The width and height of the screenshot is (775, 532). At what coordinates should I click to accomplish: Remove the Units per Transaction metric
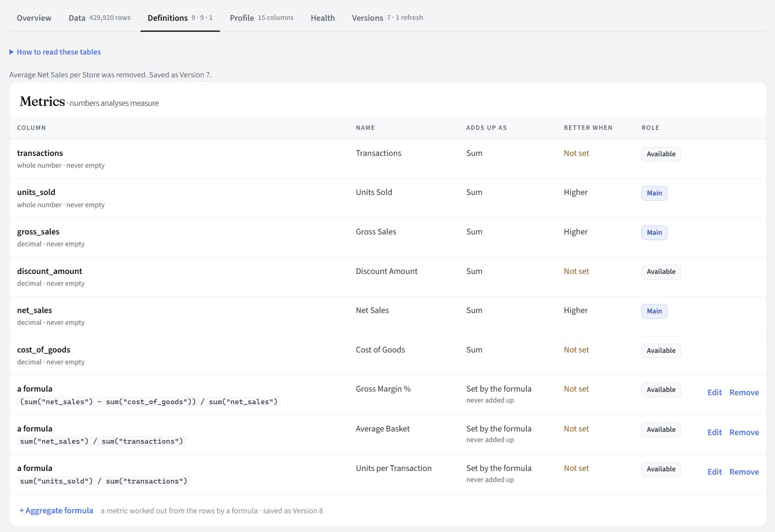tap(744, 472)
